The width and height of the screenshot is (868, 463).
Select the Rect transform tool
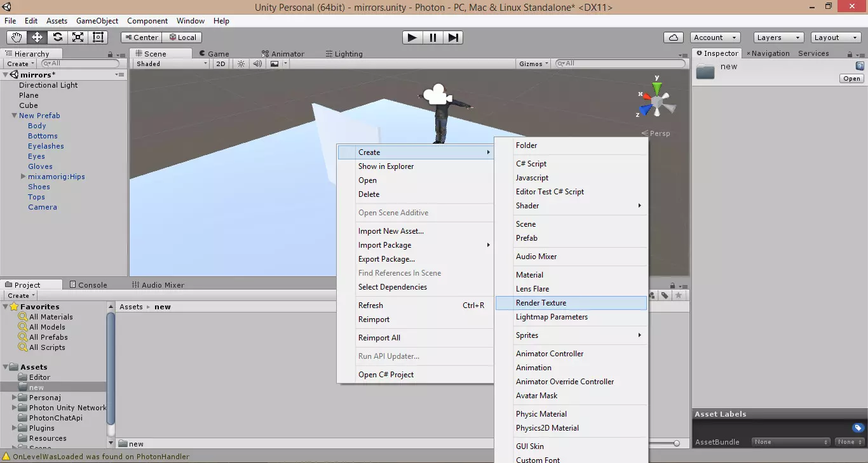coord(98,37)
